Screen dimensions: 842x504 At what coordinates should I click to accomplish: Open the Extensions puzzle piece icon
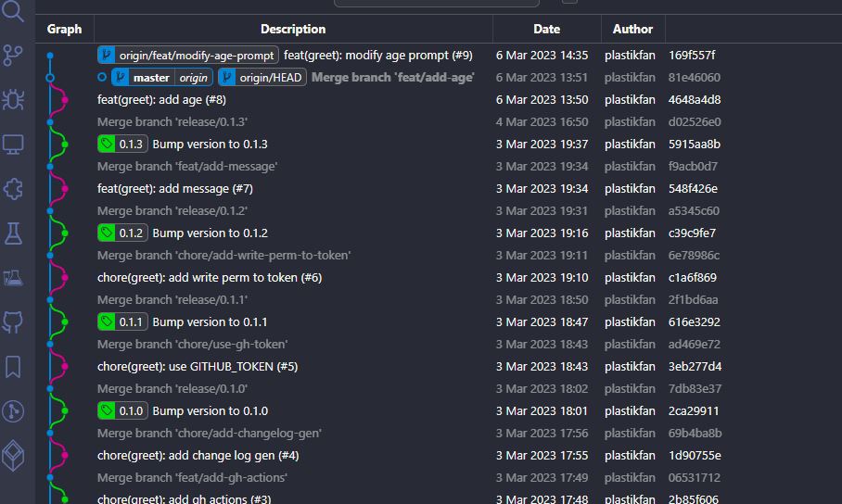pos(13,189)
